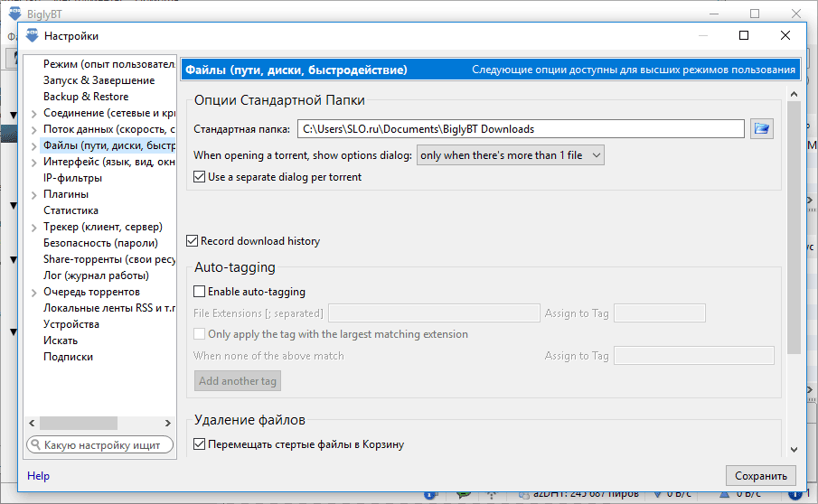Select Поток данных (скорость) label

click(109, 129)
